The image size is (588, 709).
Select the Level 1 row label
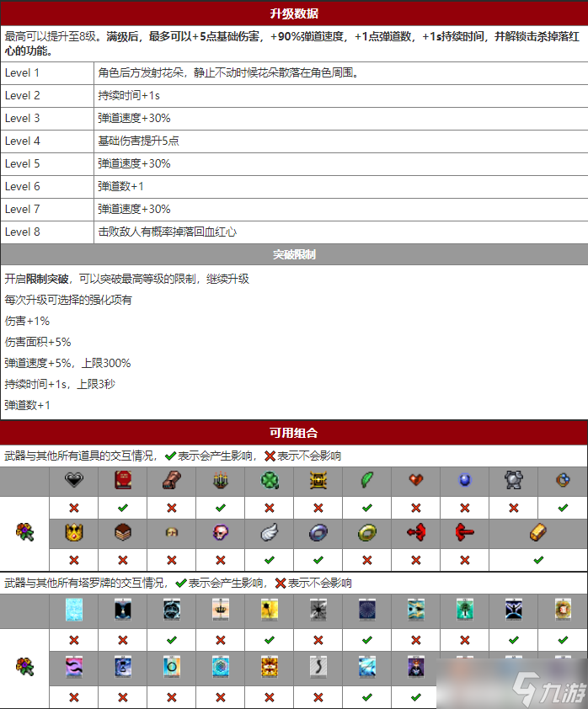pos(22,72)
